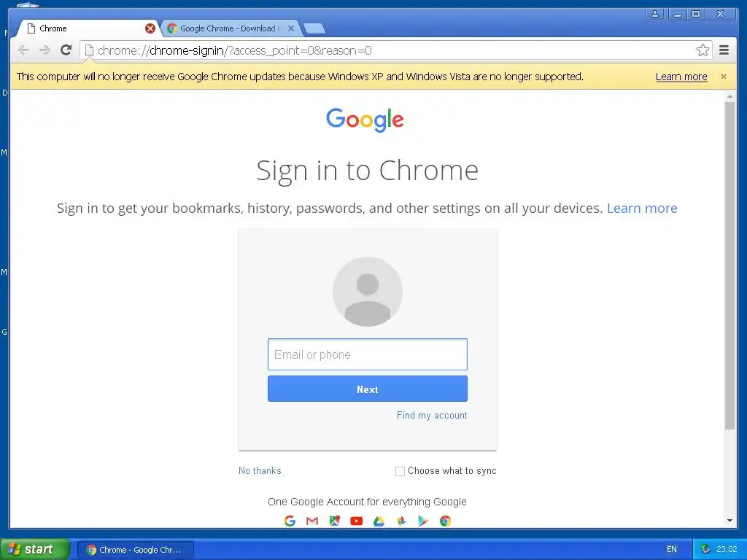
Task: Click the Chrome icon in footer
Action: click(x=445, y=521)
